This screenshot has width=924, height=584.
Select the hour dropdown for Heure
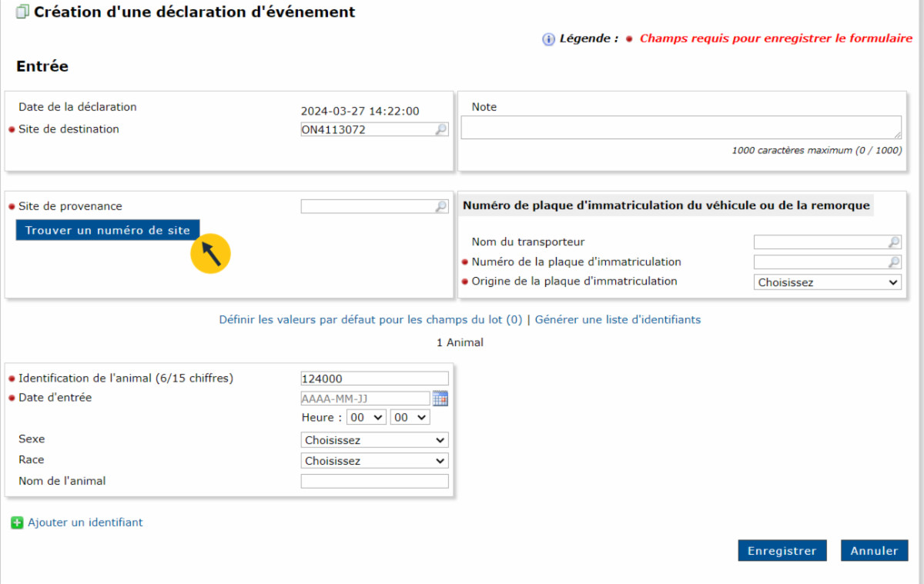pos(366,417)
